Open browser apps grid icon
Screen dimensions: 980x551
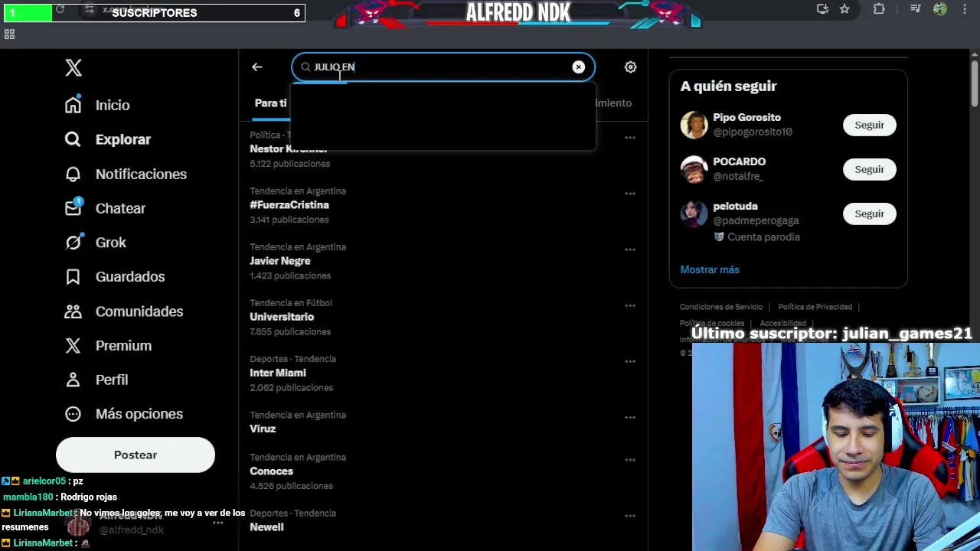pos(9,34)
